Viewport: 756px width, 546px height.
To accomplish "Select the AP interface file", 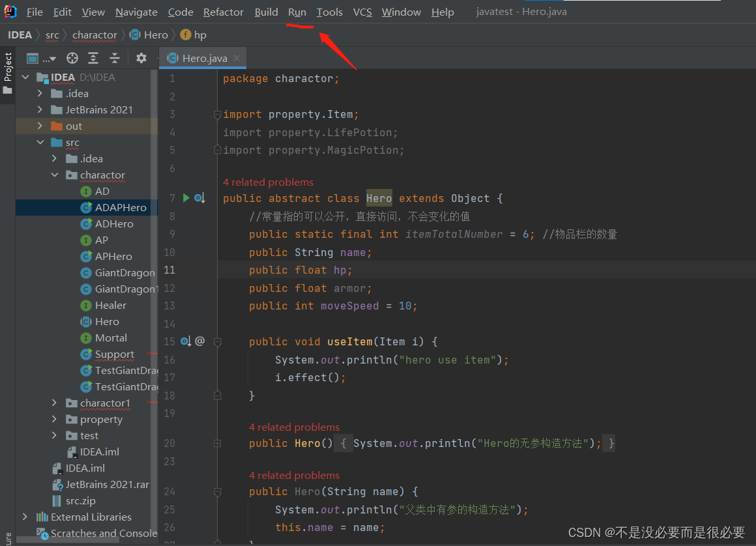I will [x=94, y=240].
